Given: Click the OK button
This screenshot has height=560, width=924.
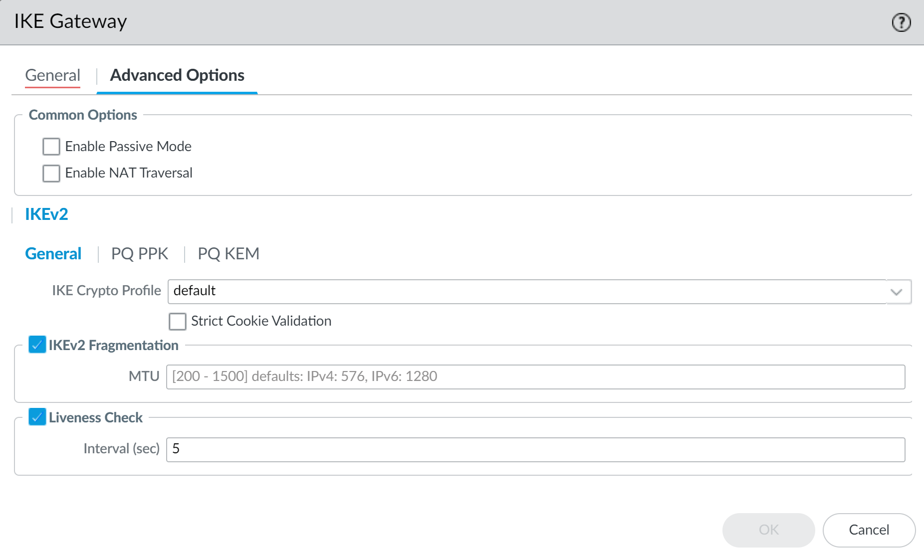Looking at the screenshot, I should pyautogui.click(x=768, y=530).
